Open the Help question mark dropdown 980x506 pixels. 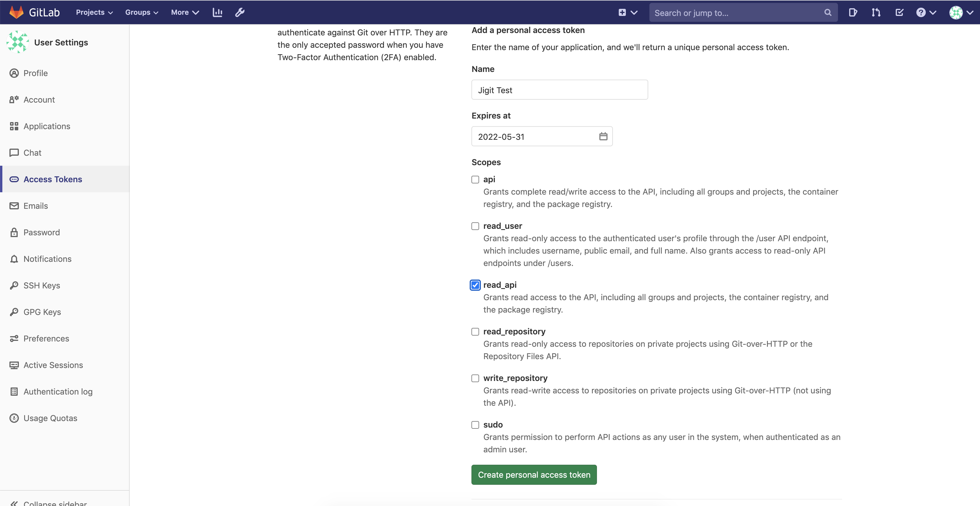925,13
